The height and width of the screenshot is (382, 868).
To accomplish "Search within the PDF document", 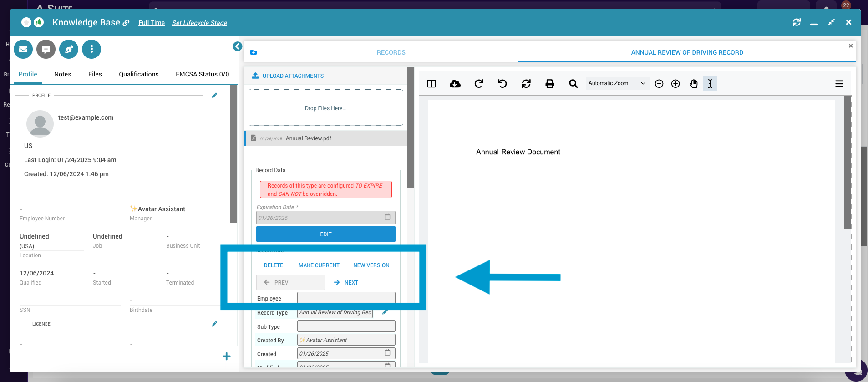I will point(574,84).
